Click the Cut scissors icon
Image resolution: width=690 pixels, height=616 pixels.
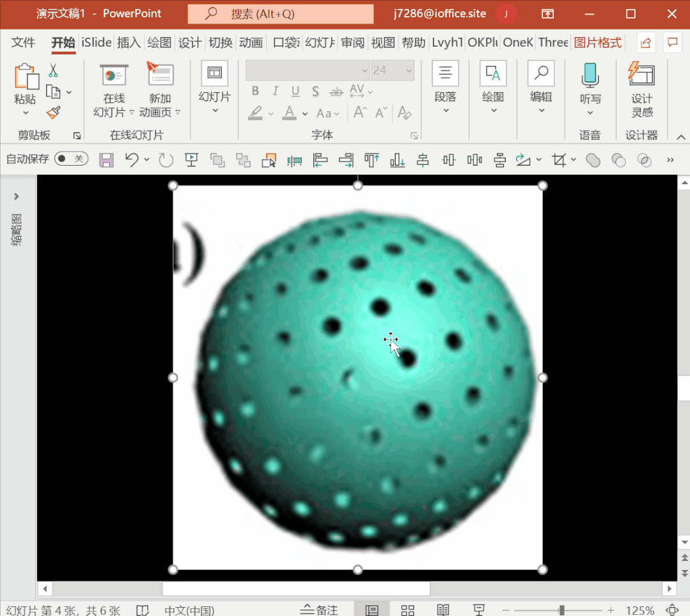(53, 70)
